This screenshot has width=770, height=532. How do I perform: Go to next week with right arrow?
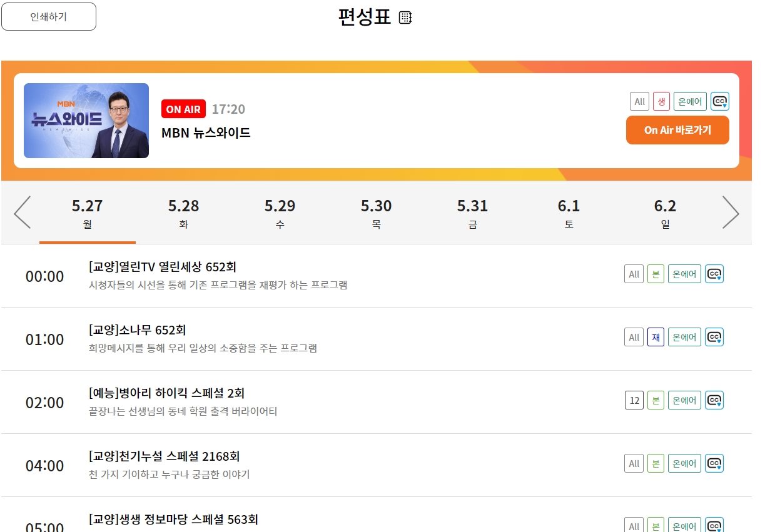[x=731, y=213]
